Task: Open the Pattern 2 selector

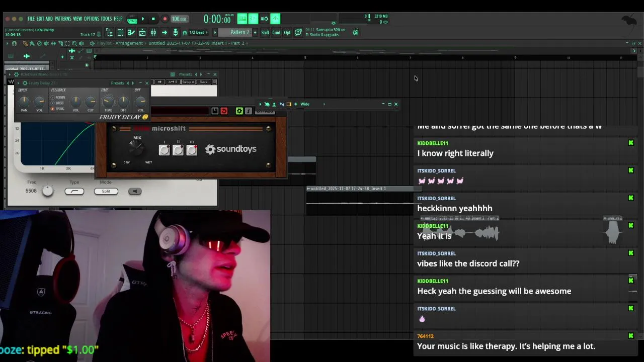Action: [234, 33]
